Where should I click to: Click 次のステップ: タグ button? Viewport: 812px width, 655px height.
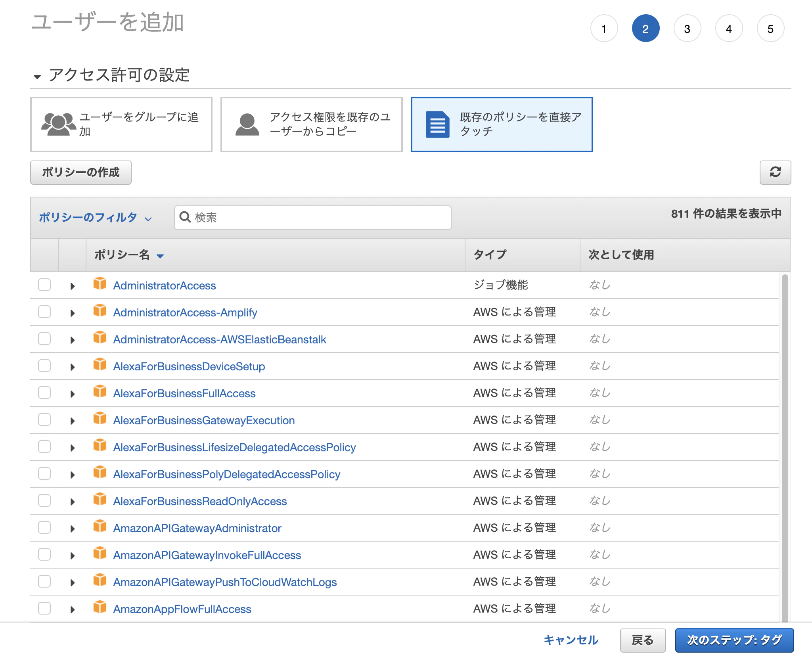pyautogui.click(x=735, y=640)
